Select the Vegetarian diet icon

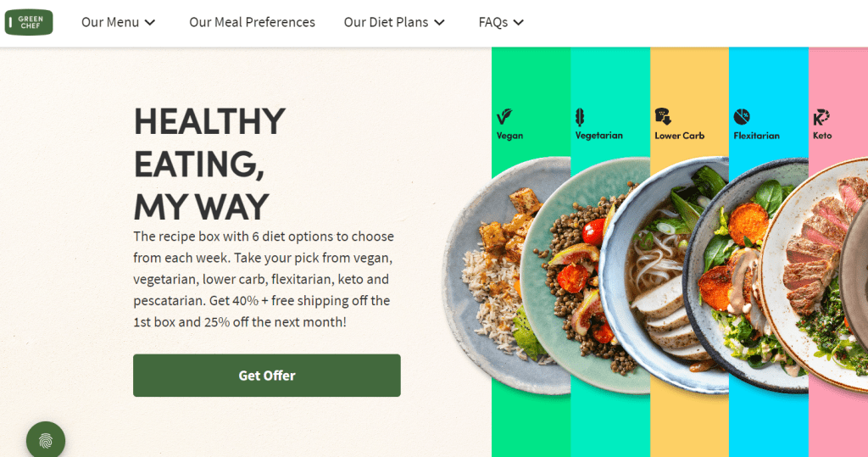click(x=580, y=117)
